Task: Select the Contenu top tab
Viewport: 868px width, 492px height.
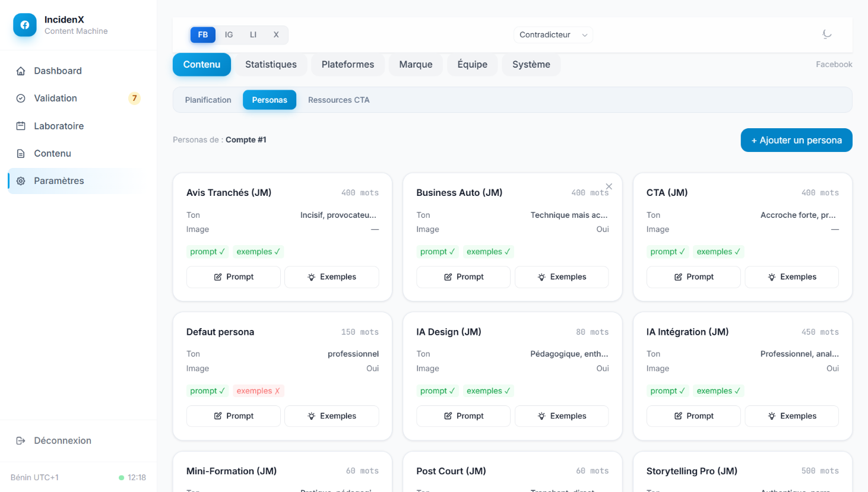Action: [202, 65]
